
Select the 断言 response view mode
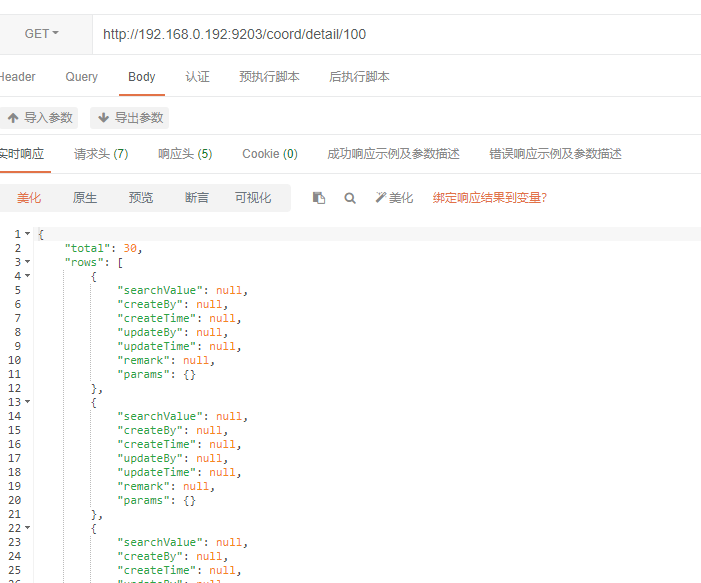pos(197,198)
